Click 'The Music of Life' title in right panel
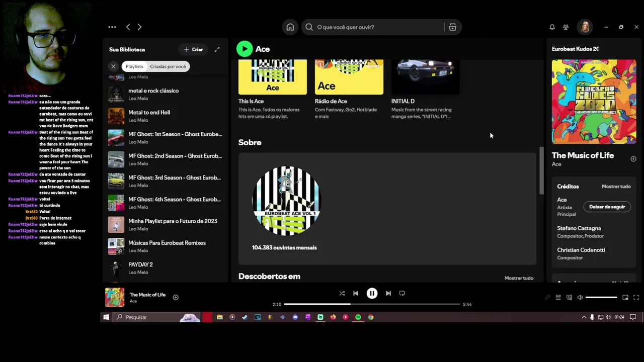The height and width of the screenshot is (362, 644). click(x=583, y=155)
